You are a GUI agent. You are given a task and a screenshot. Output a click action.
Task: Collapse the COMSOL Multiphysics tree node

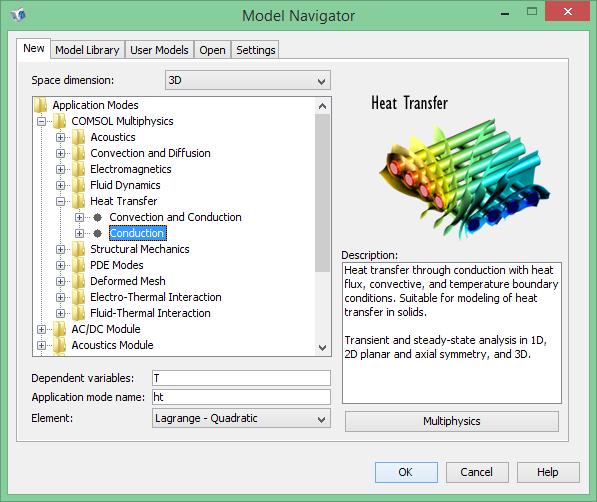pos(41,122)
